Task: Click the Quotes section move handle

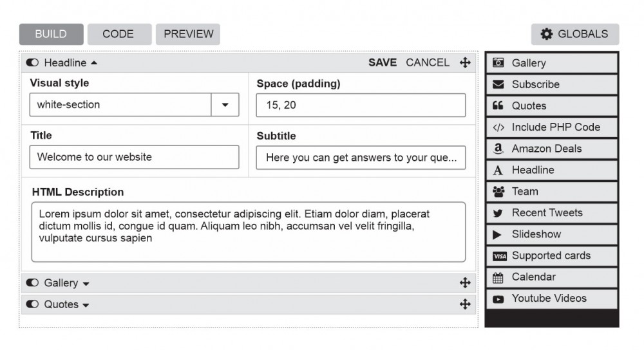Action: pyautogui.click(x=465, y=304)
